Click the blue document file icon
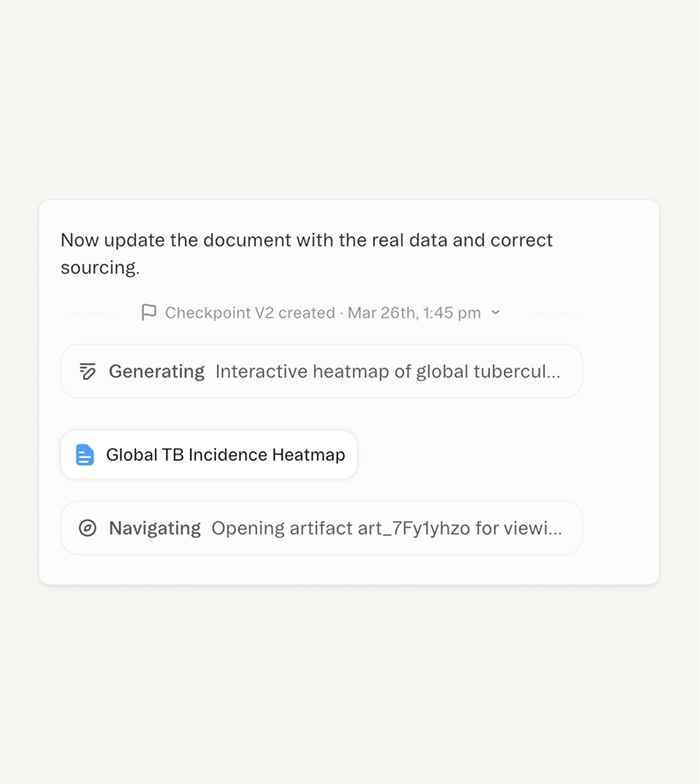 (85, 455)
